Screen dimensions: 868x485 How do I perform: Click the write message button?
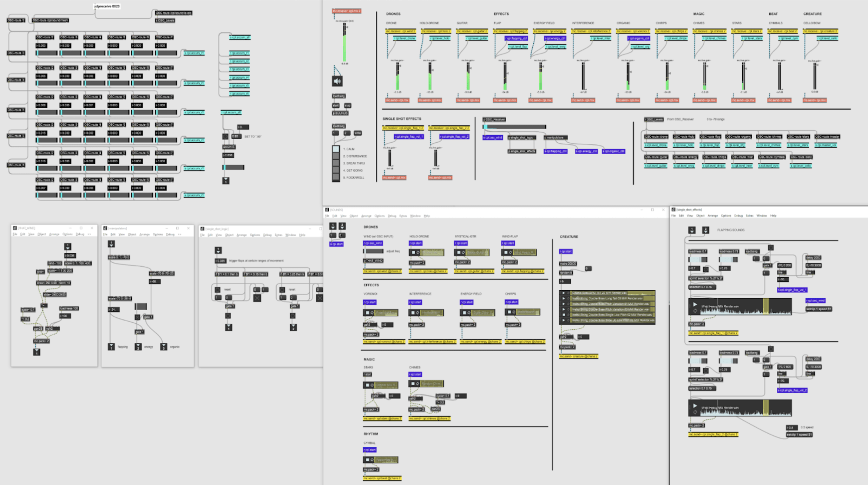[357, 133]
